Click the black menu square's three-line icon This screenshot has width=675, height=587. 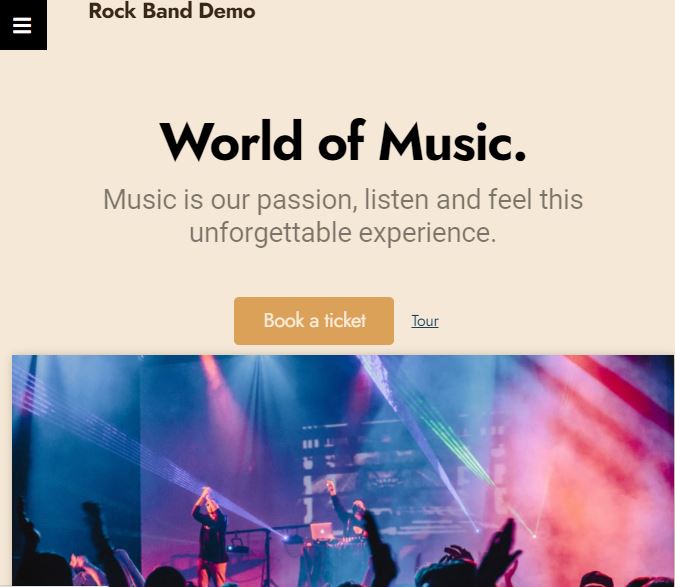22,25
